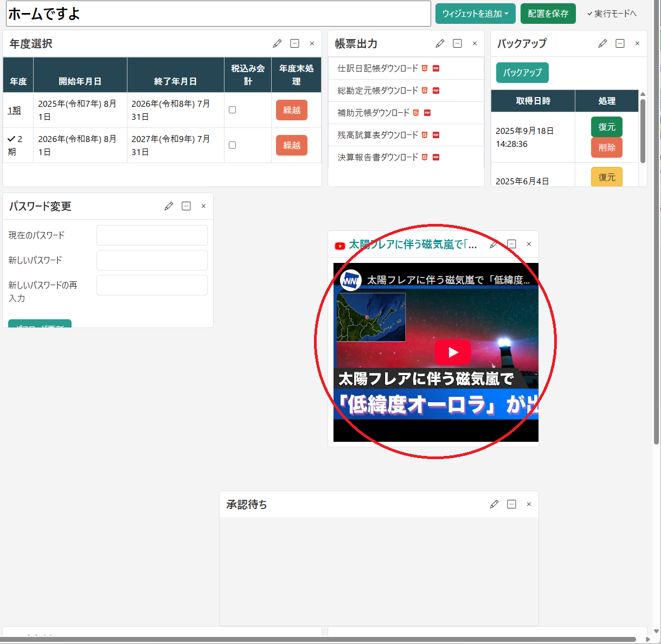The height and width of the screenshot is (644, 661).
Task: Click the pencil icon on the パスワード変更 widget
Action: (169, 206)
